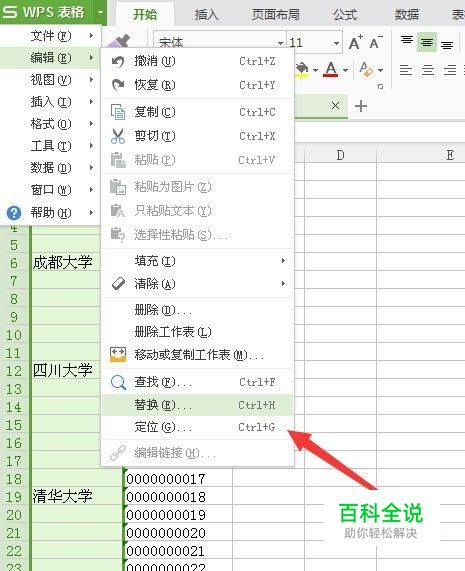Open the font size dropdown arrow

tap(336, 43)
